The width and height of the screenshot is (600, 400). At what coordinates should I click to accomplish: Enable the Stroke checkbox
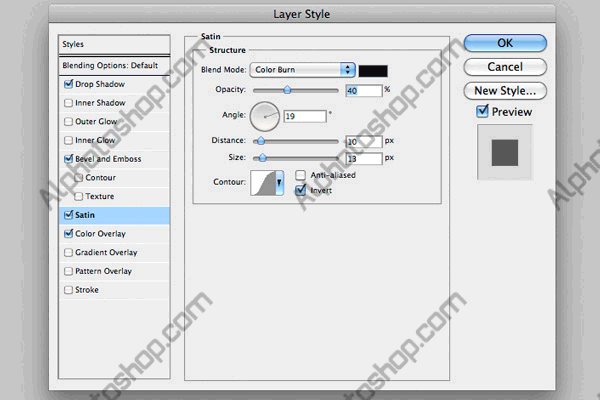coord(68,290)
